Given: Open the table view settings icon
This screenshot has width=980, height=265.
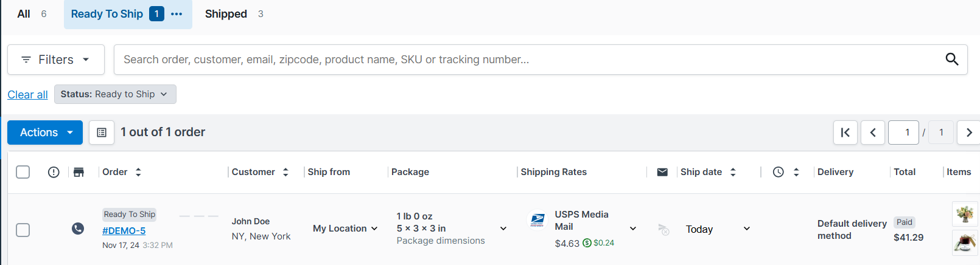Looking at the screenshot, I should tap(102, 132).
